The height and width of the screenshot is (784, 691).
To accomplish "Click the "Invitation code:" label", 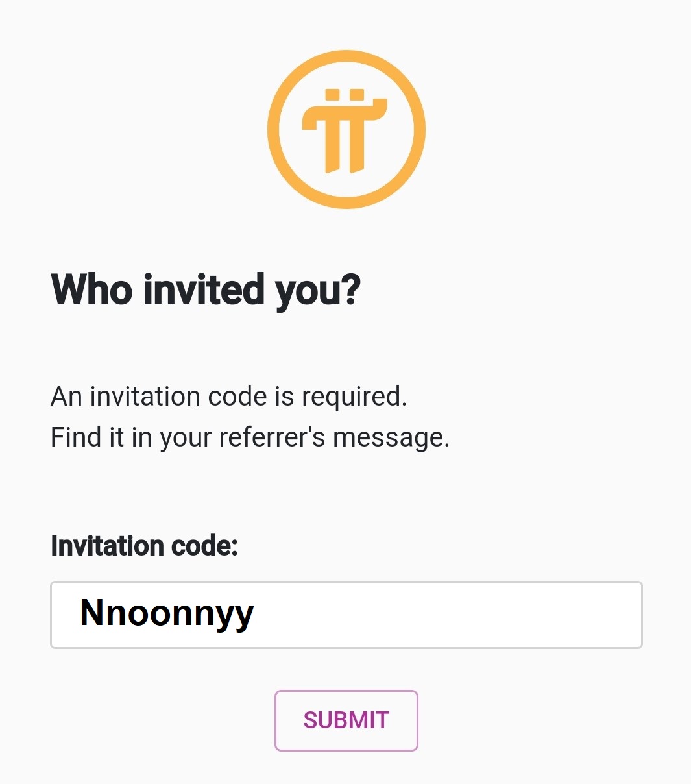I will click(144, 546).
